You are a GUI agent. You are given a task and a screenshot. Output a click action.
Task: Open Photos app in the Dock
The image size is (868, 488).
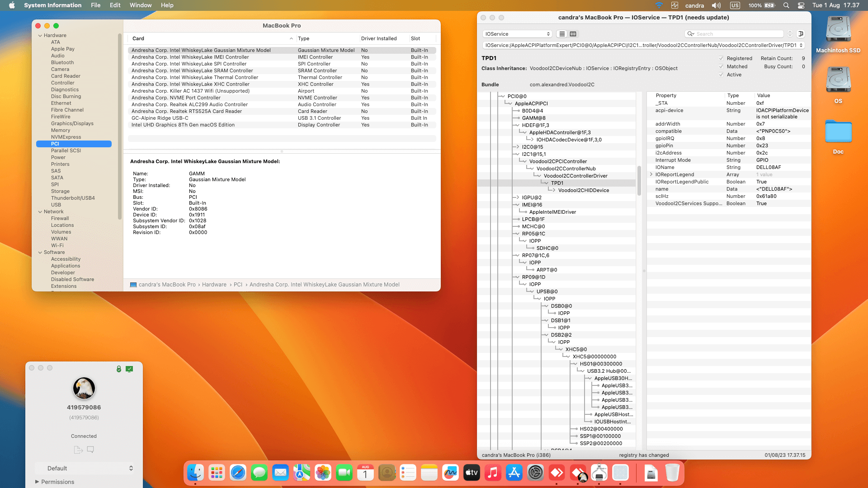[x=323, y=473]
